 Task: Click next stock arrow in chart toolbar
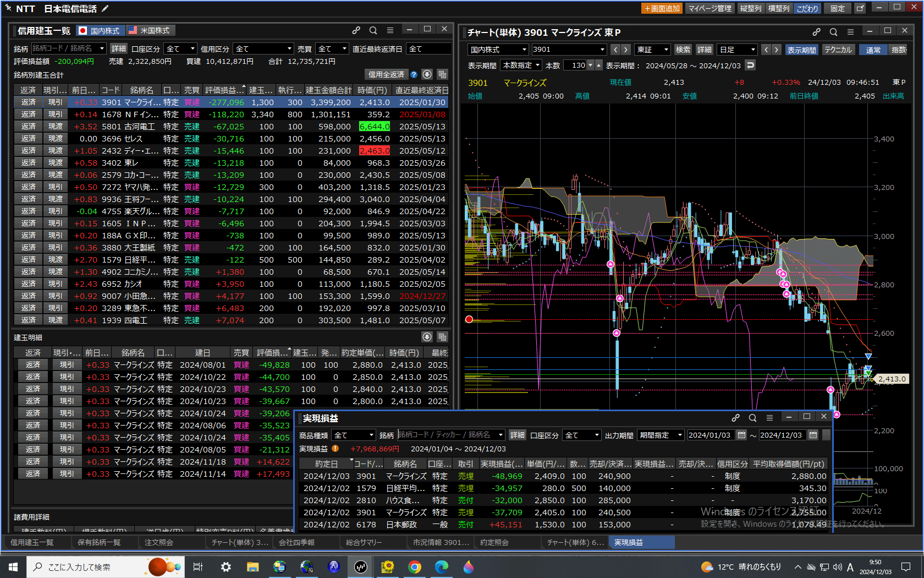(x=625, y=50)
